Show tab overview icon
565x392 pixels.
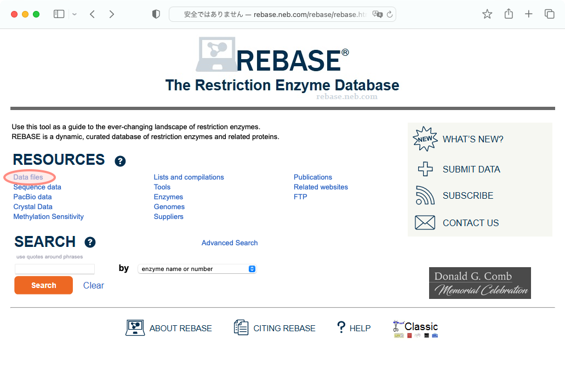549,14
